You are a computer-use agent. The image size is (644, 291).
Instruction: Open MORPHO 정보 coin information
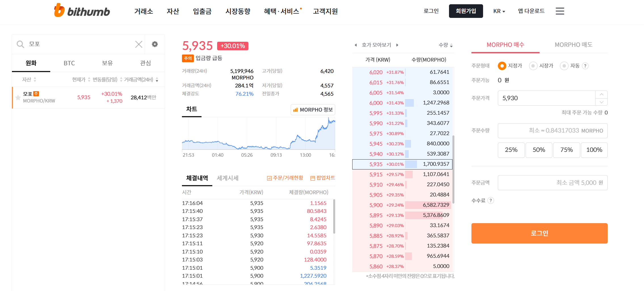312,110
